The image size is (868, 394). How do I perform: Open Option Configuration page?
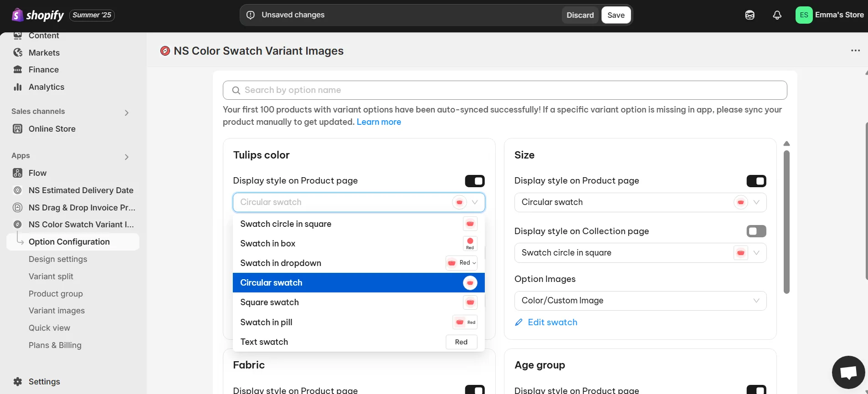click(x=73, y=242)
